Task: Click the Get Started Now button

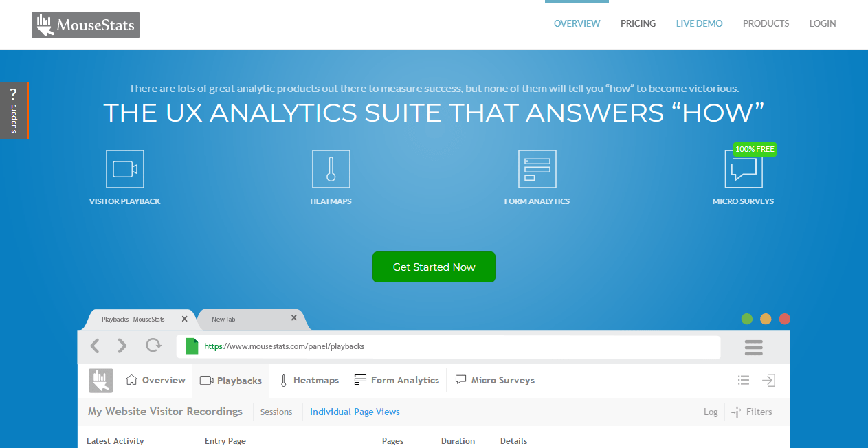Action: tap(434, 267)
